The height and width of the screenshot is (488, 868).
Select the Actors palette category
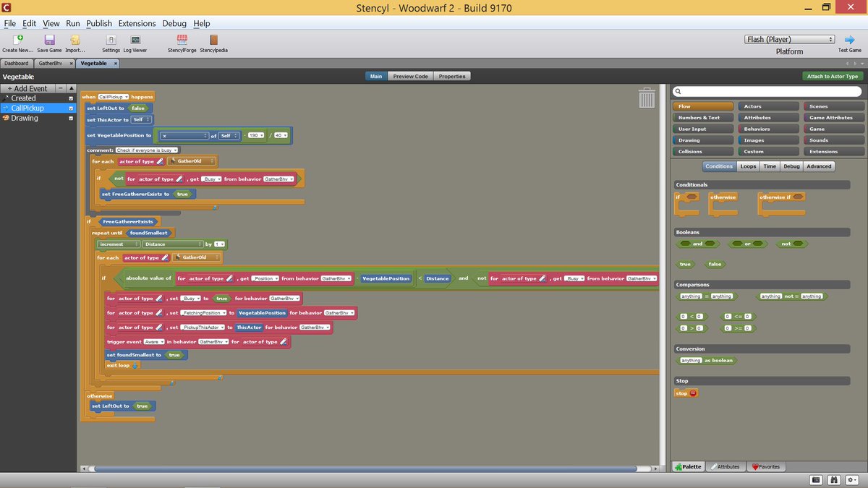pyautogui.click(x=768, y=106)
